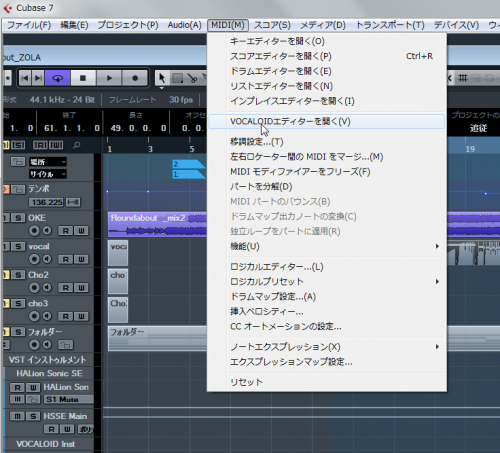Open the プロジェクト(P) menu
This screenshot has width=500, height=453.
(128, 25)
